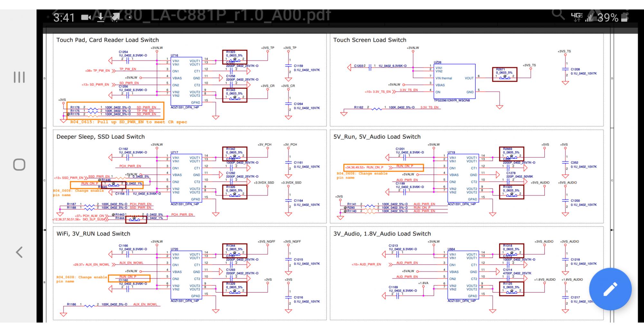644x332 pixels.
Task: Click the R2669 resistor label
Action: tap(507, 149)
